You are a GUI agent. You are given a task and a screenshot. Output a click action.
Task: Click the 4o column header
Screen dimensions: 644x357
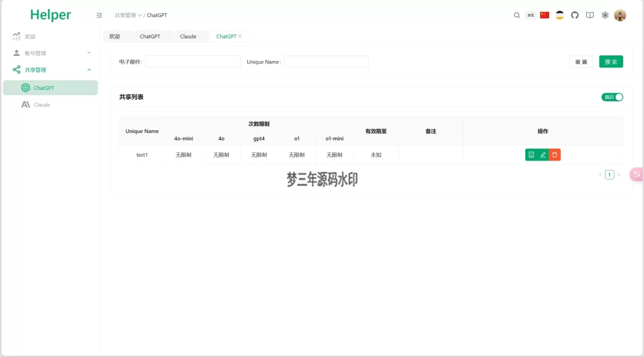point(221,139)
